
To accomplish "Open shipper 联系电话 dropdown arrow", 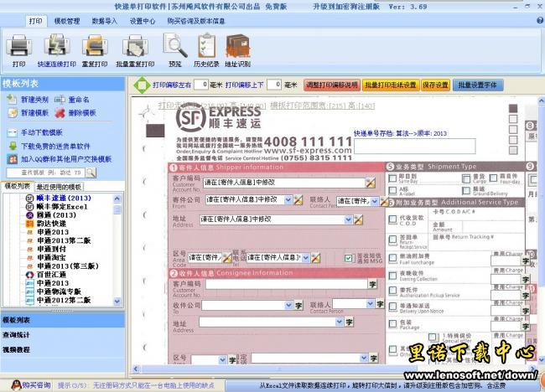I will click(x=305, y=258).
